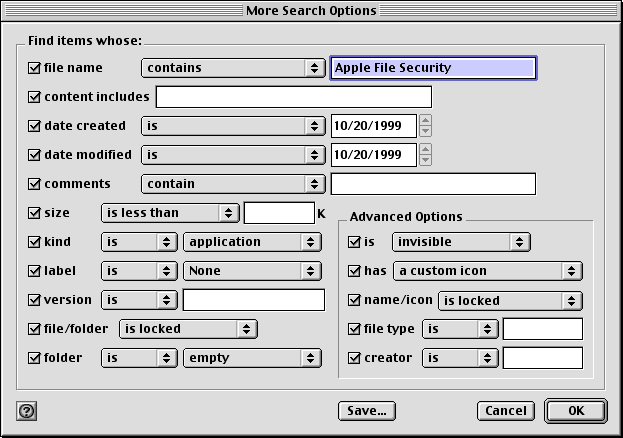Viewport: 623px width, 438px height.
Task: Click the size value field
Action: click(279, 213)
